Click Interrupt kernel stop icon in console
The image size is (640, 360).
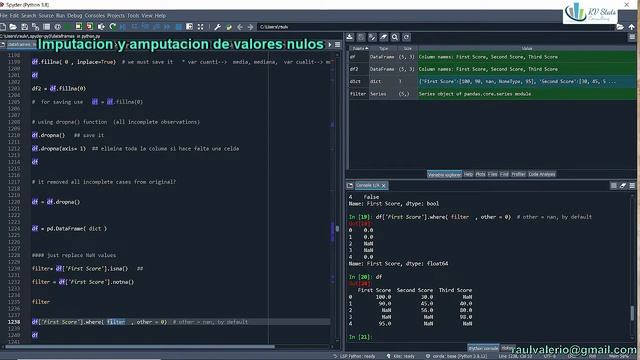(x=614, y=186)
